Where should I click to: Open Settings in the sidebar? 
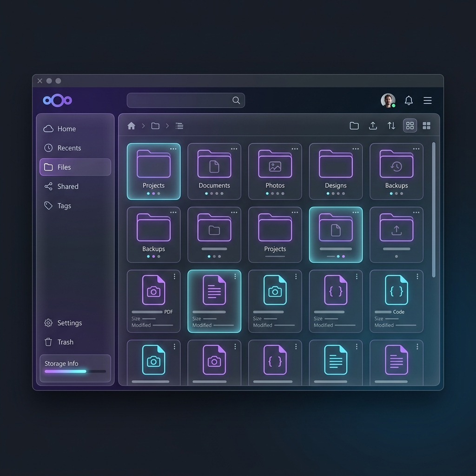pyautogui.click(x=69, y=323)
